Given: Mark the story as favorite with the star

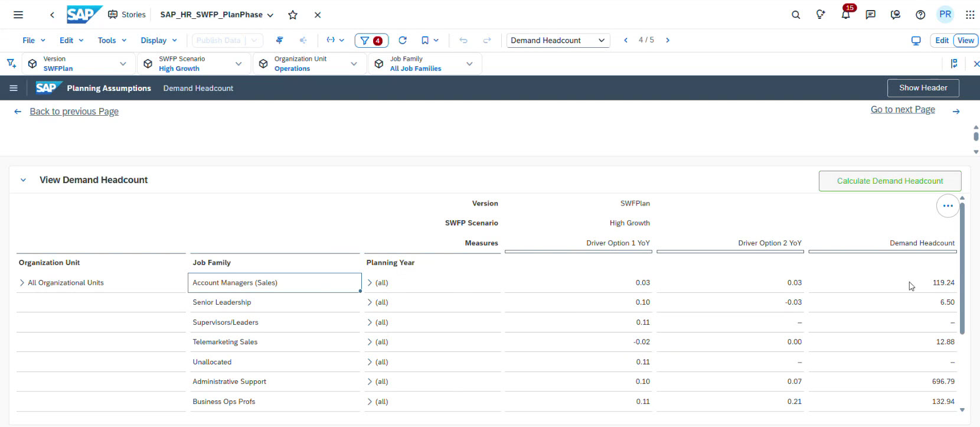Looking at the screenshot, I should click(293, 15).
